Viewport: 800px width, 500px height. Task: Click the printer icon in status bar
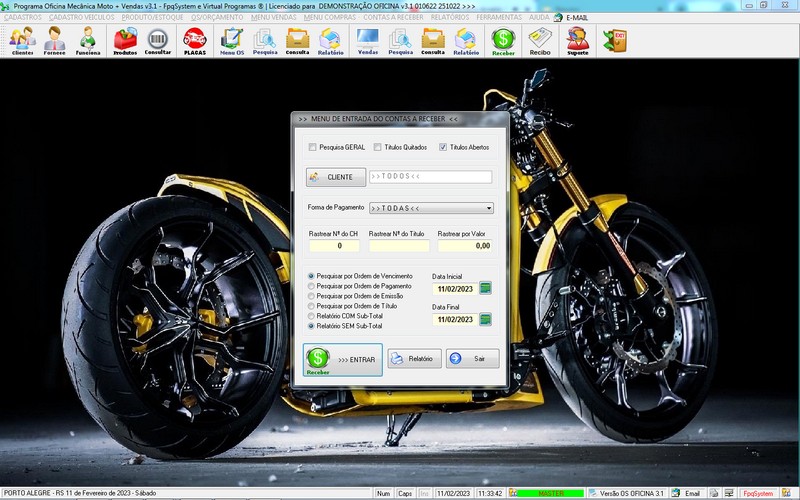pos(714,493)
